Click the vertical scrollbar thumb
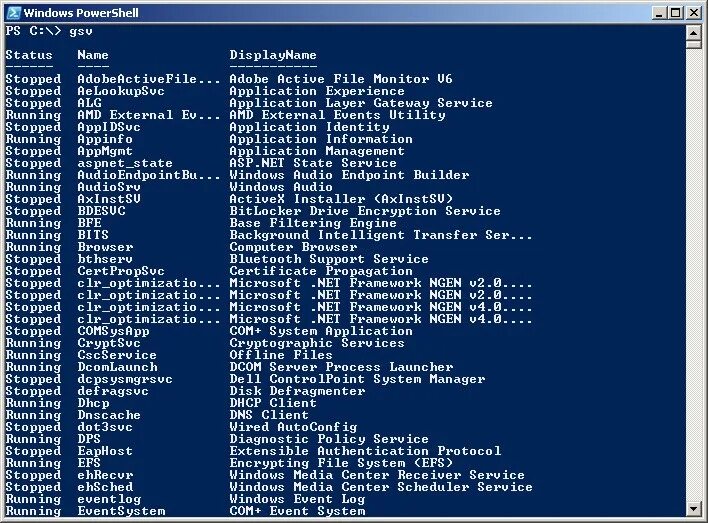 [x=693, y=44]
